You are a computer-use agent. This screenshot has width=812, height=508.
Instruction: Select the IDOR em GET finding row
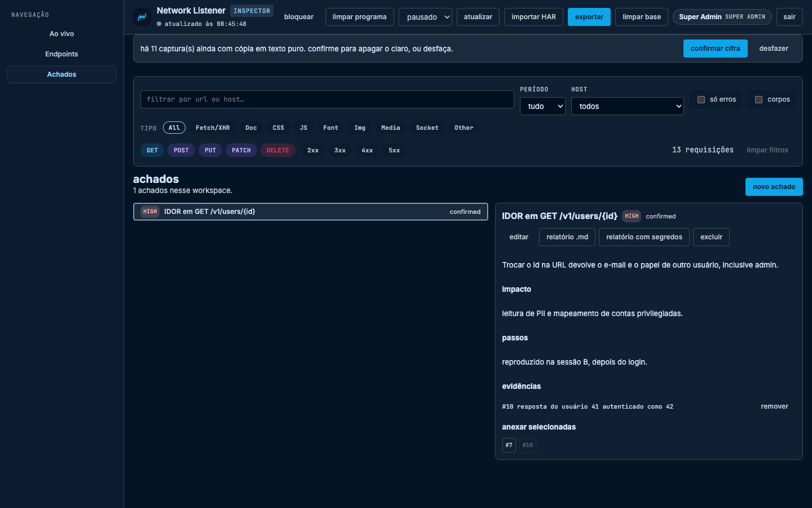point(311,212)
